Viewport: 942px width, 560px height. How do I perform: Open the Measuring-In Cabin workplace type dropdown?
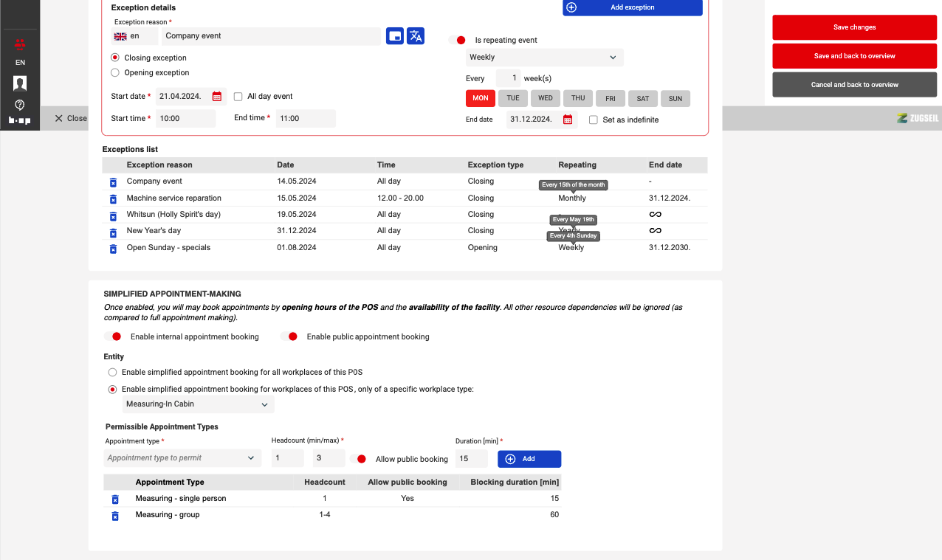pyautogui.click(x=197, y=404)
